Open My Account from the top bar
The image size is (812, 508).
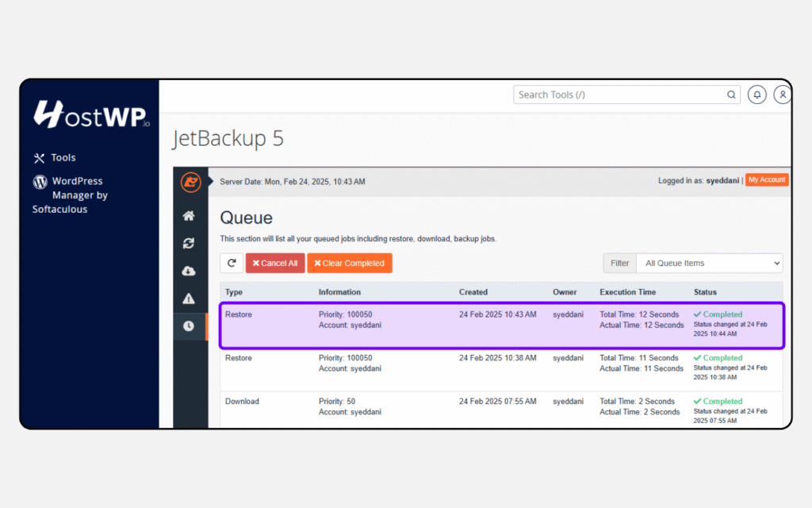point(767,180)
